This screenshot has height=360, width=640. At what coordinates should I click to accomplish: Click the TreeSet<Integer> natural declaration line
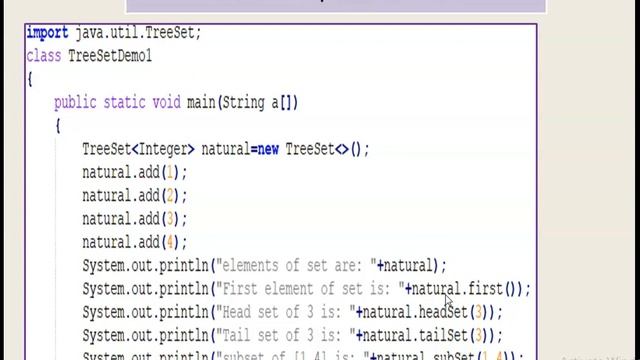[226, 149]
